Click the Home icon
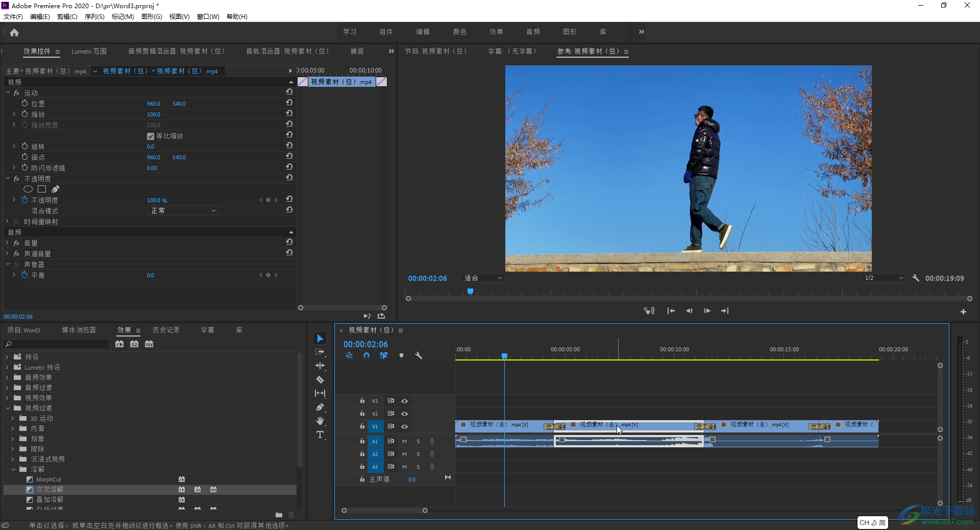Viewport: 980px width, 530px height. coord(14,33)
